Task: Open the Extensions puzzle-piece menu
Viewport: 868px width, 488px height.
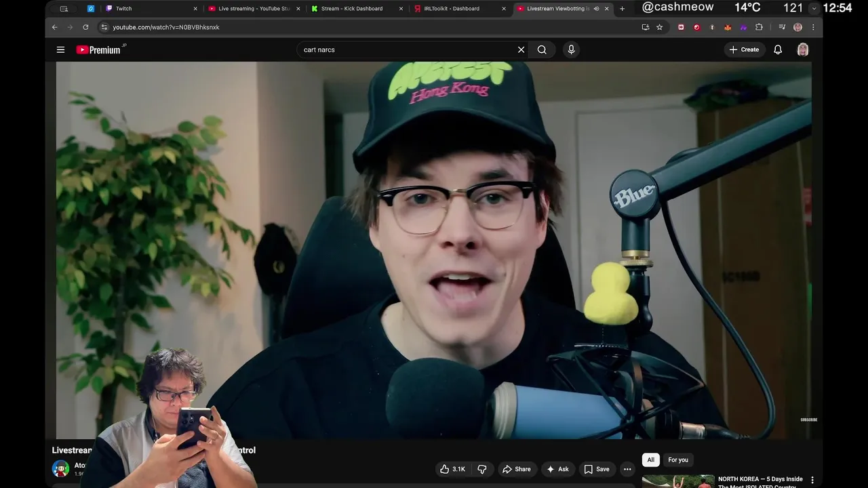Action: pos(759,27)
